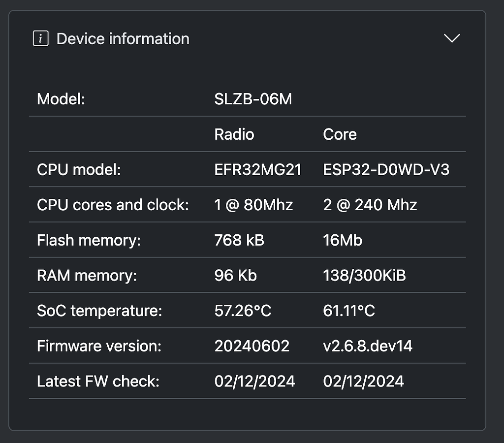504x443 pixels.
Task: Select the Radio SoC temperature 57.26°C
Action: (243, 311)
